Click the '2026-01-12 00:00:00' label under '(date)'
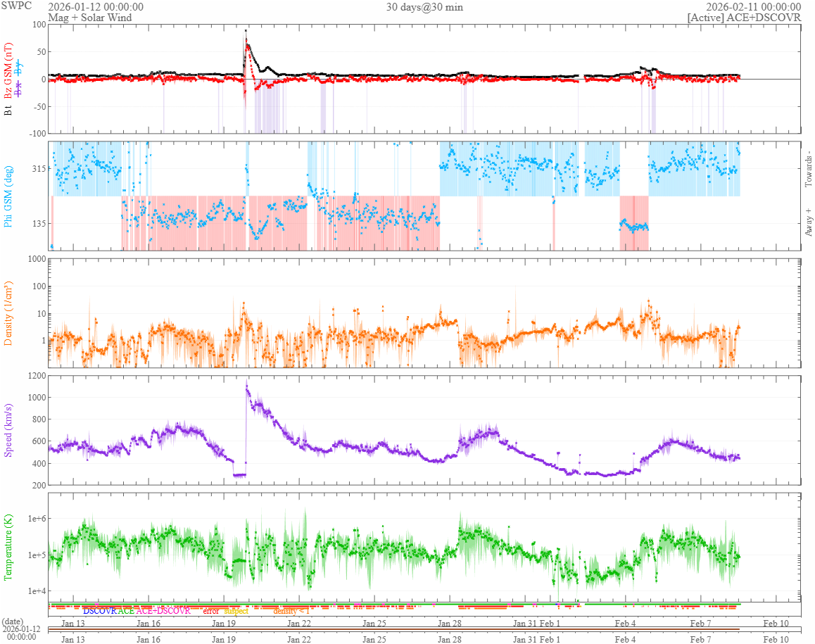815x644 pixels. tap(21, 633)
